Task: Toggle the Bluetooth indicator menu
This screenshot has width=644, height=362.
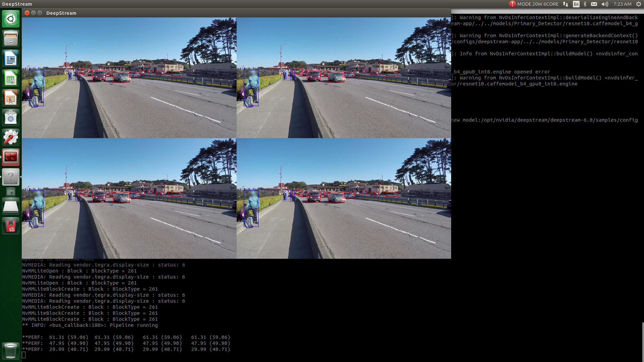Action: (x=585, y=4)
